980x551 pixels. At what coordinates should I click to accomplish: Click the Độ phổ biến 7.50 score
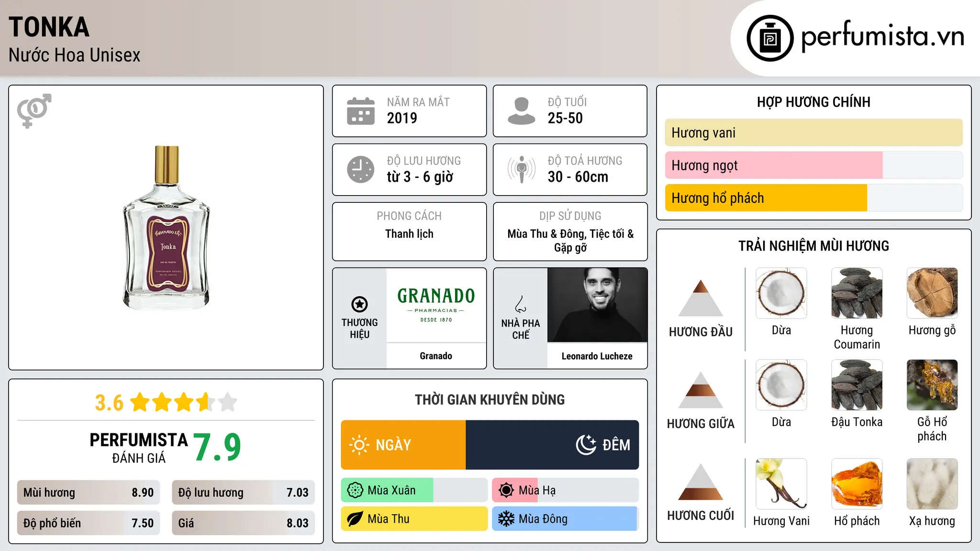[x=89, y=523]
